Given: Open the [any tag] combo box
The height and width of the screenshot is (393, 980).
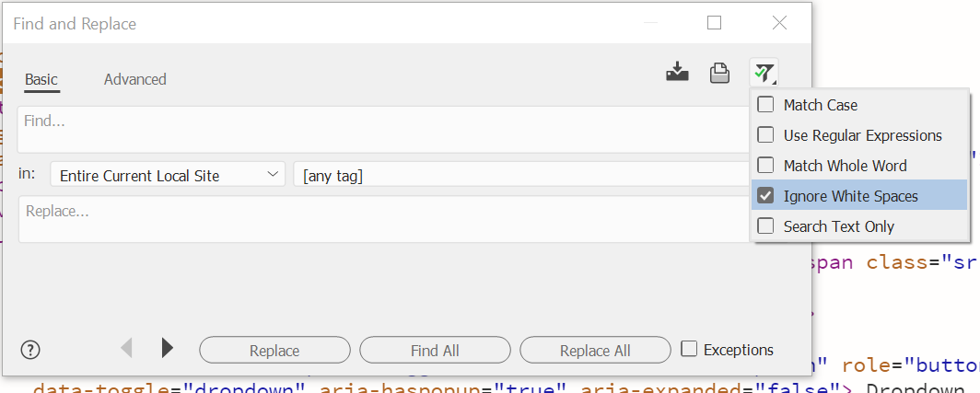Looking at the screenshot, I should [x=521, y=175].
